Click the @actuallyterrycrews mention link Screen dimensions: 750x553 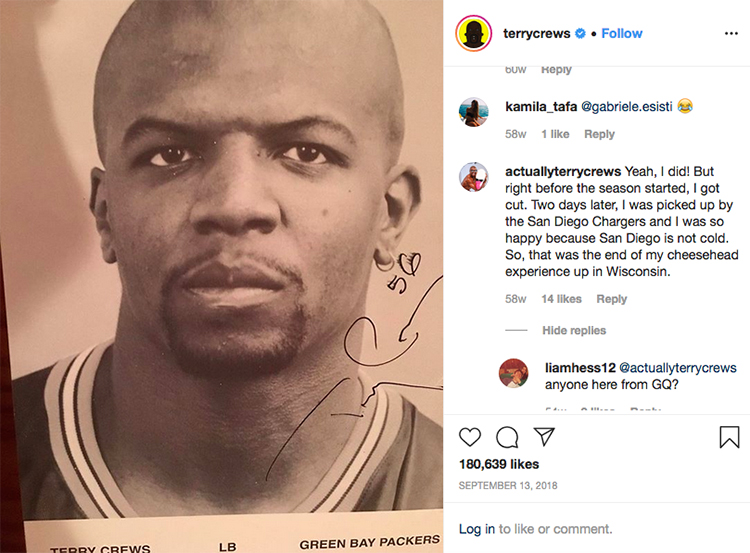point(678,368)
